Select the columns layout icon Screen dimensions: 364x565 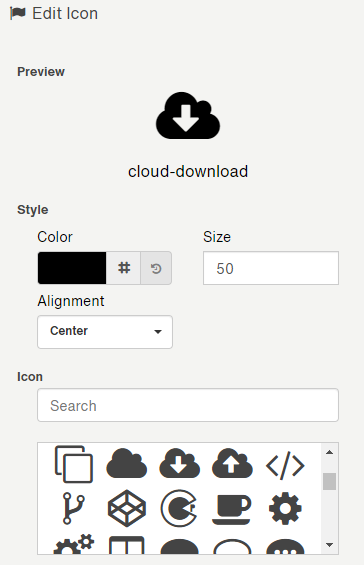click(x=126, y=545)
